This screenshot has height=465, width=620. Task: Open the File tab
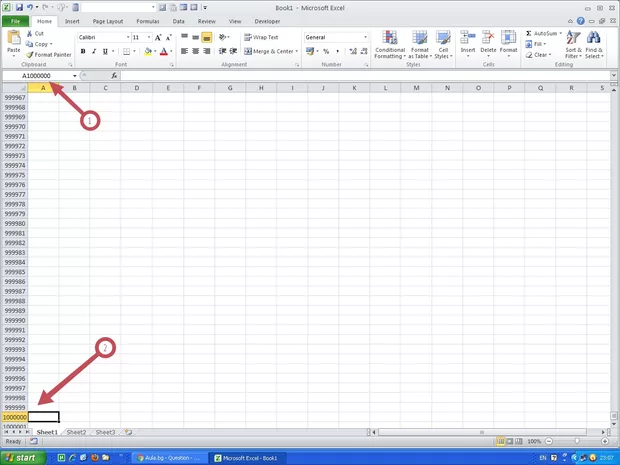15,21
